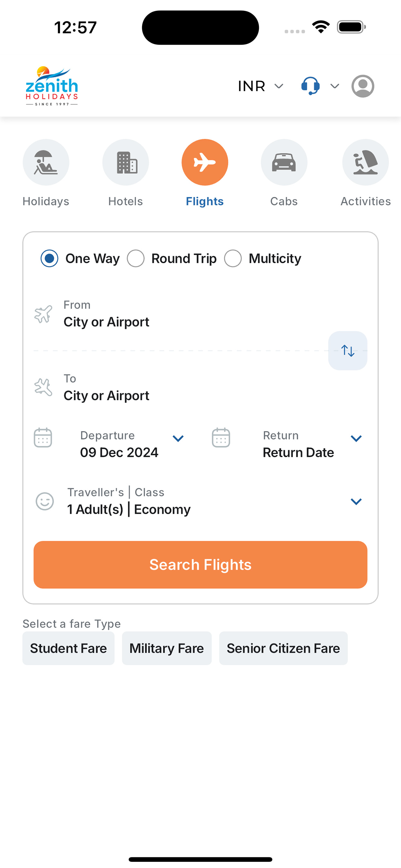This screenshot has width=401, height=868.
Task: Open the INR currency dropdown
Action: click(261, 86)
